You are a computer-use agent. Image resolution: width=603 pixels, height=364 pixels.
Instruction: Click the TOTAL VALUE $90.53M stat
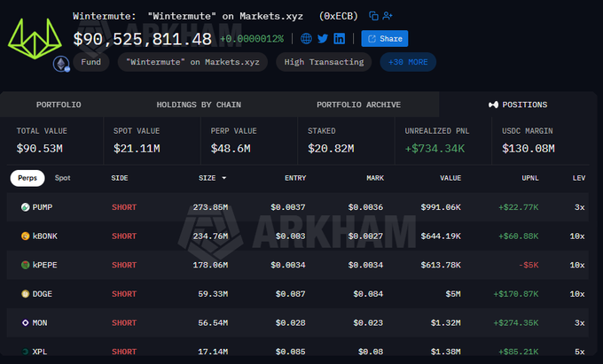42,141
